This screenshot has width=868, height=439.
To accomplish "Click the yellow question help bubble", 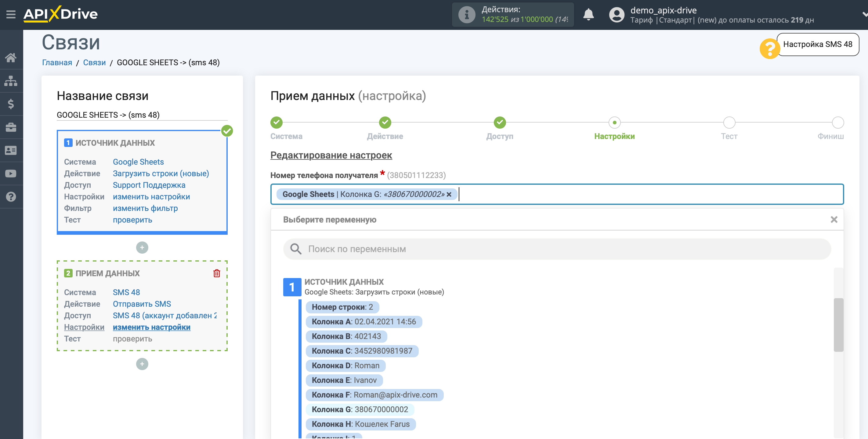I will [769, 49].
